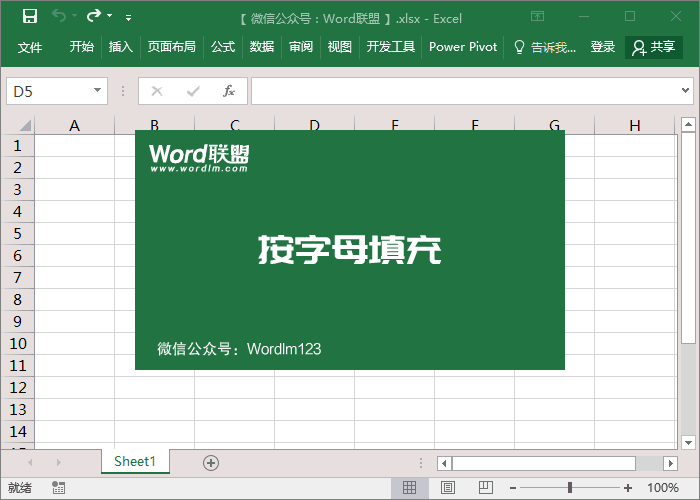Select column H header
The height and width of the screenshot is (500, 700).
pyautogui.click(x=635, y=125)
